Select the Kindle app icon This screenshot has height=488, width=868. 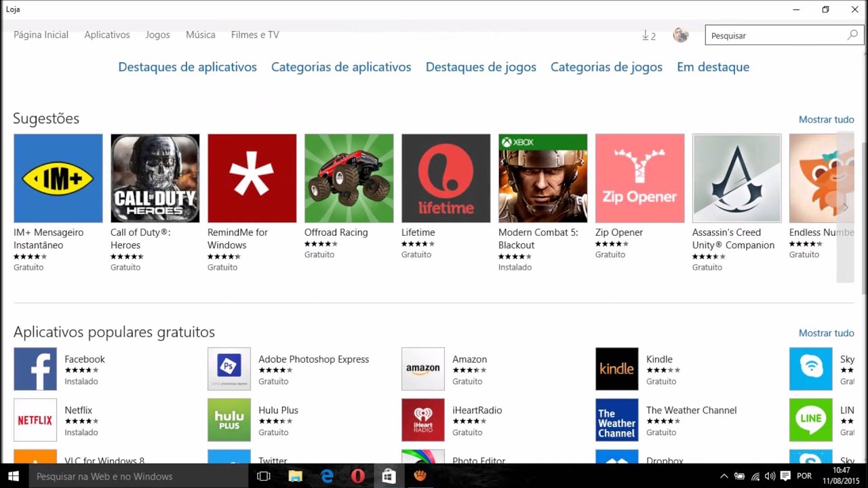click(616, 369)
